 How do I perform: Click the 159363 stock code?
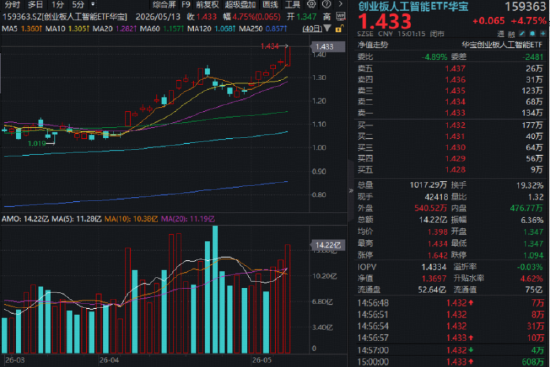[525, 6]
